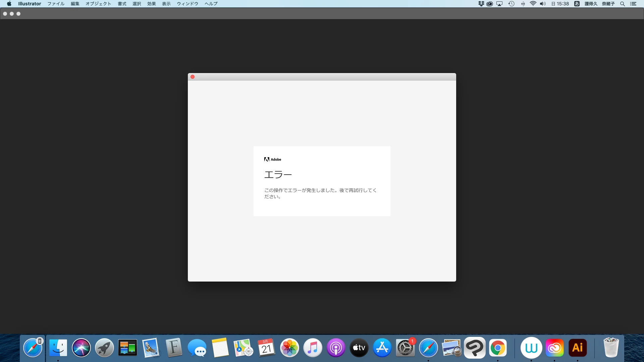
Task: Open Finder from the dock
Action: pyautogui.click(x=58, y=348)
